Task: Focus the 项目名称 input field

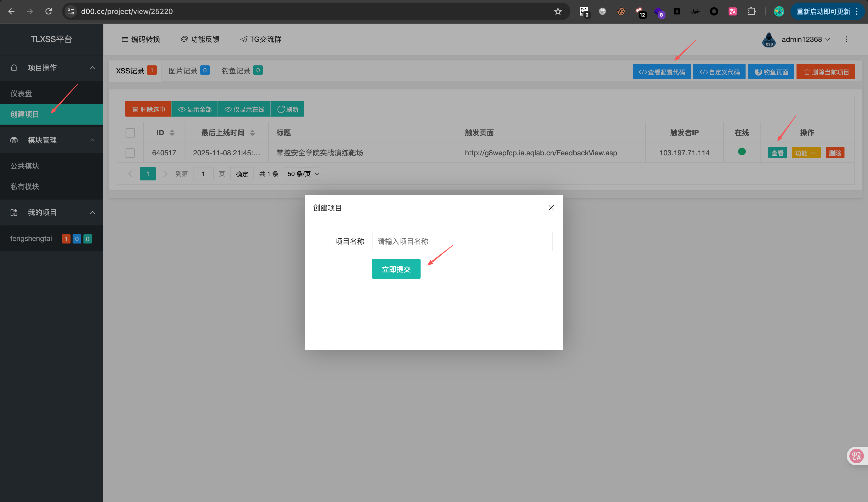Action: pos(462,241)
